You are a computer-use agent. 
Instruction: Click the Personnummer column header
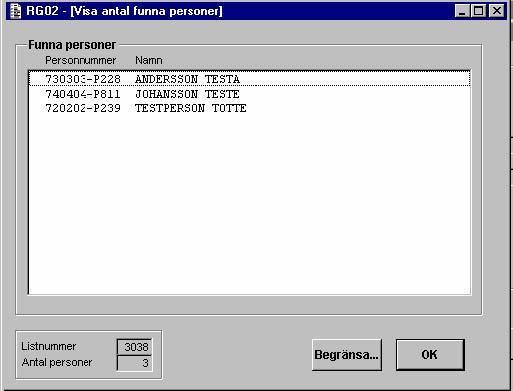[80, 60]
